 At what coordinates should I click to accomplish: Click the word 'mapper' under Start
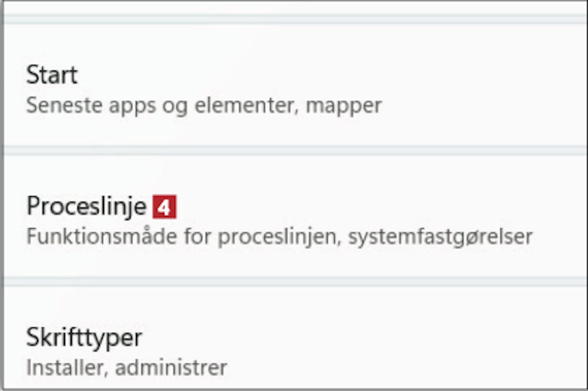(343, 106)
